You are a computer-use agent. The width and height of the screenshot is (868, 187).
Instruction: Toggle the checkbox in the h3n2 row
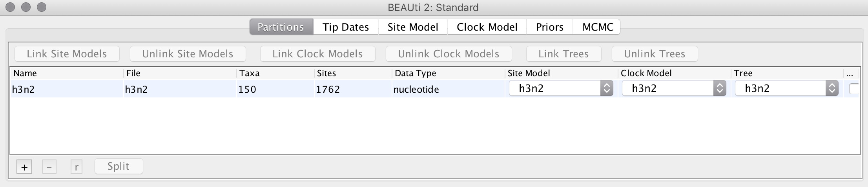(x=854, y=89)
